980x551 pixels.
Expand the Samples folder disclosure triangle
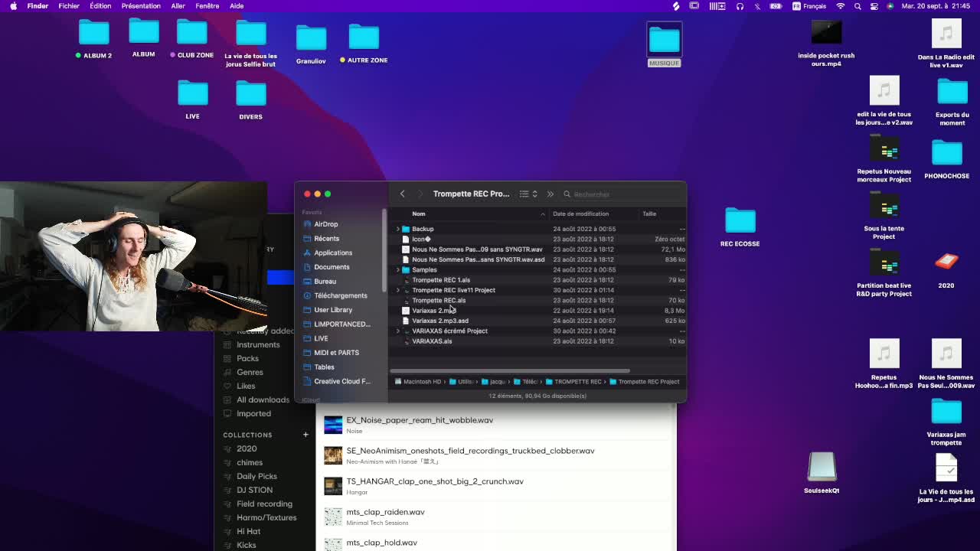(x=398, y=270)
